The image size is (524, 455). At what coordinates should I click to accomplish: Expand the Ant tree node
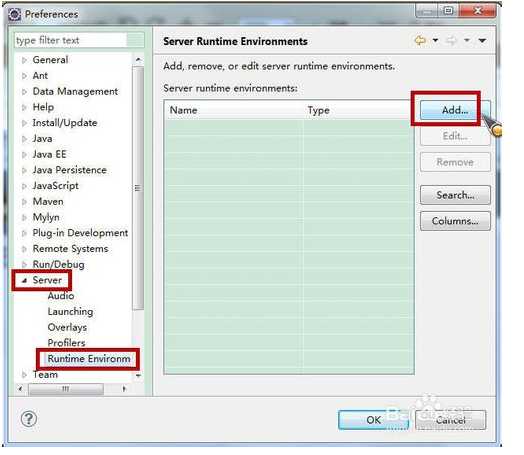click(24, 76)
